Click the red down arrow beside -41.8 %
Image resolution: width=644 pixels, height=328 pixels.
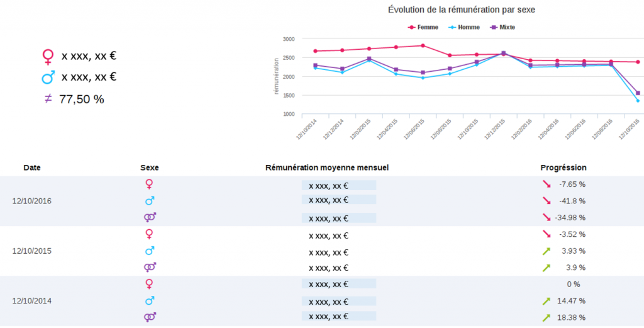pyautogui.click(x=547, y=201)
